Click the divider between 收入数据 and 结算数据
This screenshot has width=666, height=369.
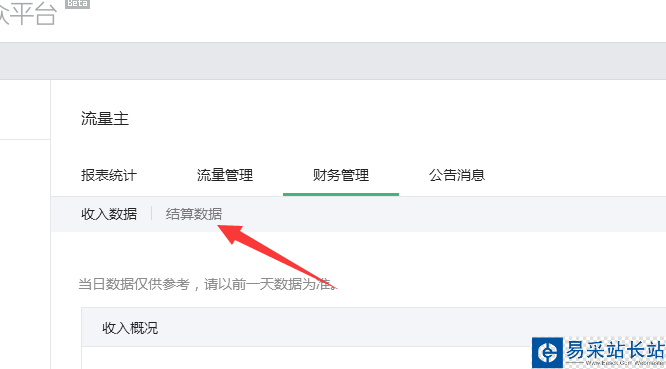pos(151,214)
